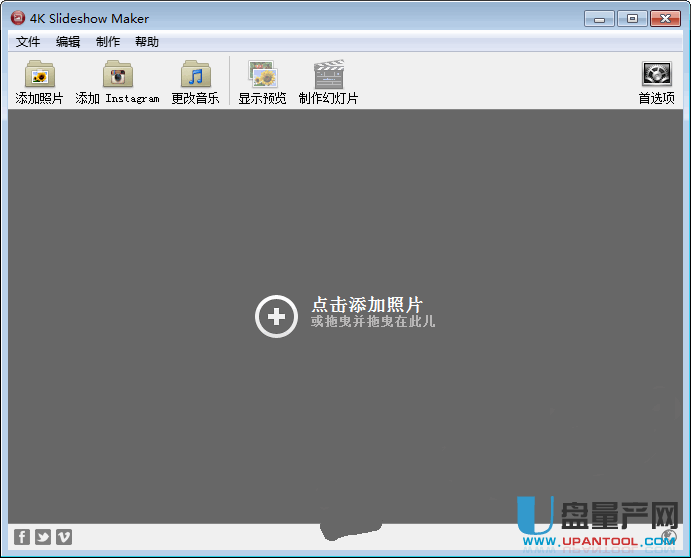Open the Facebook icon in the status bar

point(22,537)
